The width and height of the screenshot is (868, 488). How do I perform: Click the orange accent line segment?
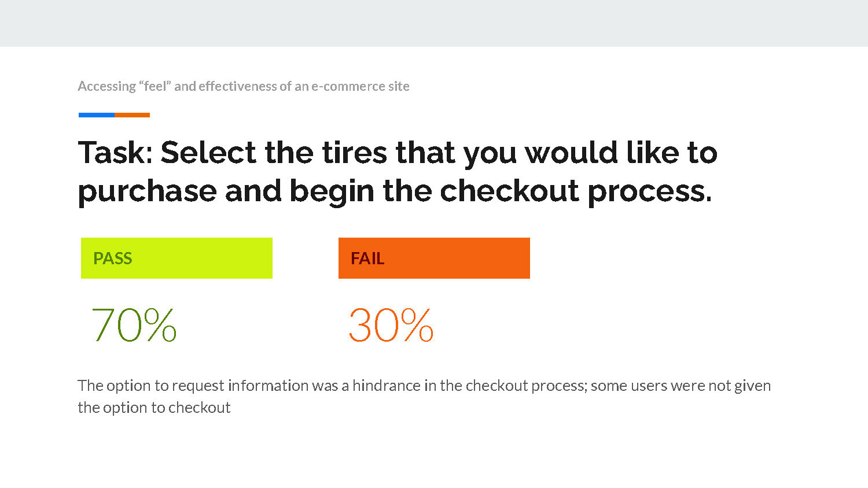132,115
